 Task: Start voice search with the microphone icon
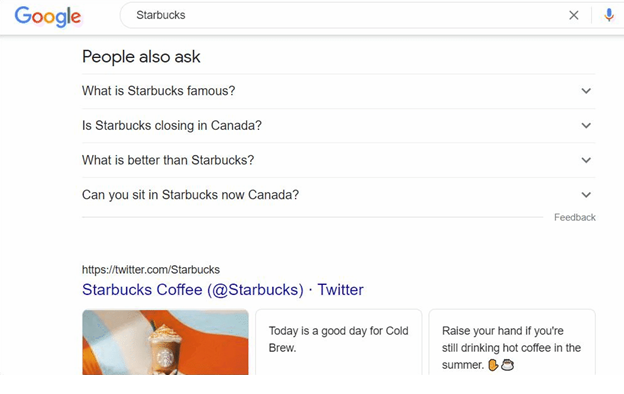(x=608, y=16)
